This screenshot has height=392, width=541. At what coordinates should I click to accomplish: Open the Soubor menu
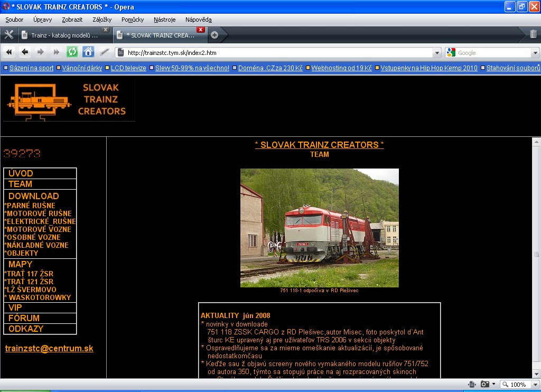[14, 20]
